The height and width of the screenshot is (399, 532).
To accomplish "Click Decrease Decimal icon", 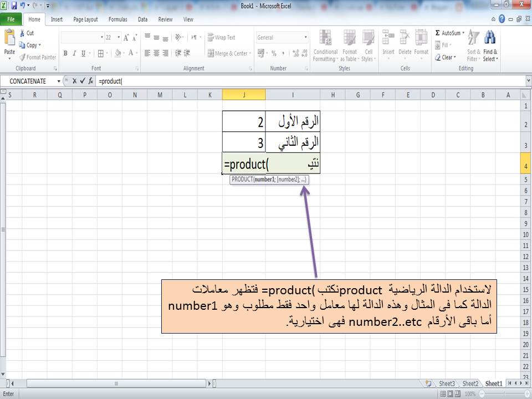I will [304, 53].
